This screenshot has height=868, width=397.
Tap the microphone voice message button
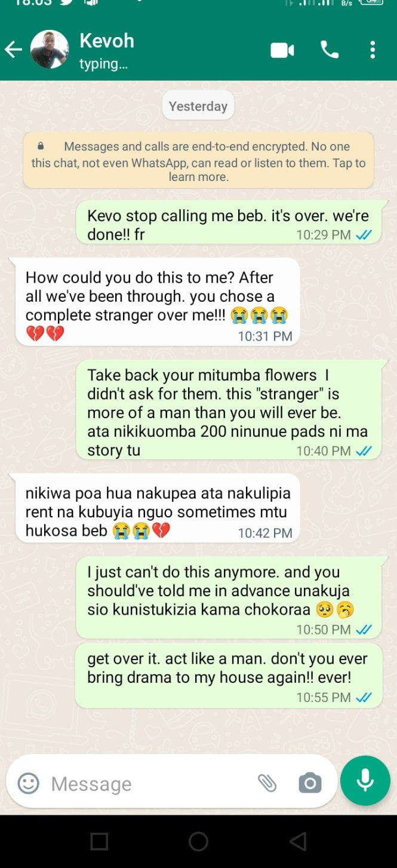coord(365,781)
